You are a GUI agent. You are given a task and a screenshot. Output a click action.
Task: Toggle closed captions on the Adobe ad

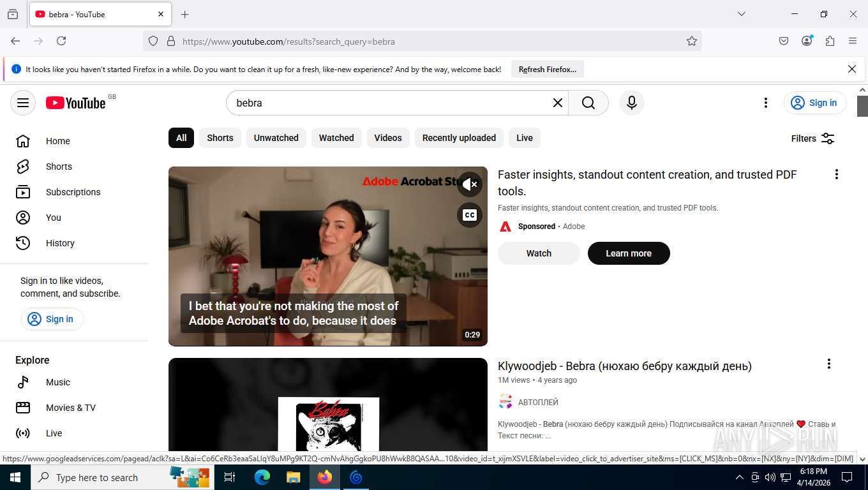tap(470, 215)
